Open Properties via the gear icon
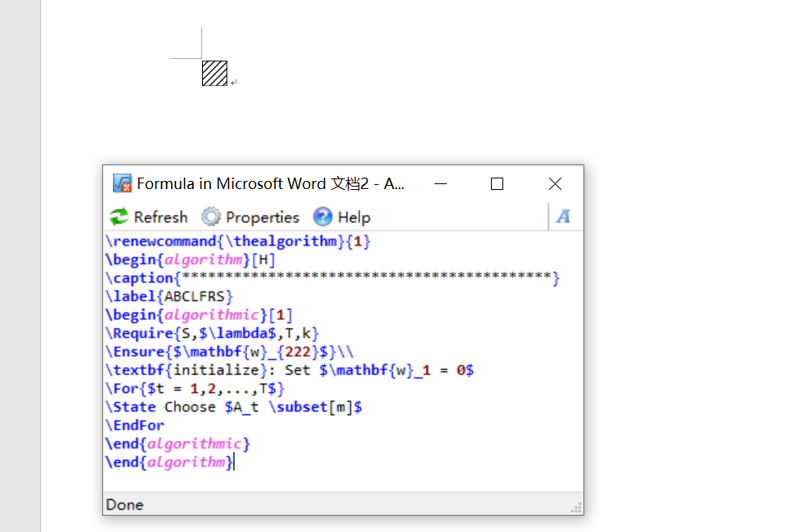 pyautogui.click(x=211, y=217)
